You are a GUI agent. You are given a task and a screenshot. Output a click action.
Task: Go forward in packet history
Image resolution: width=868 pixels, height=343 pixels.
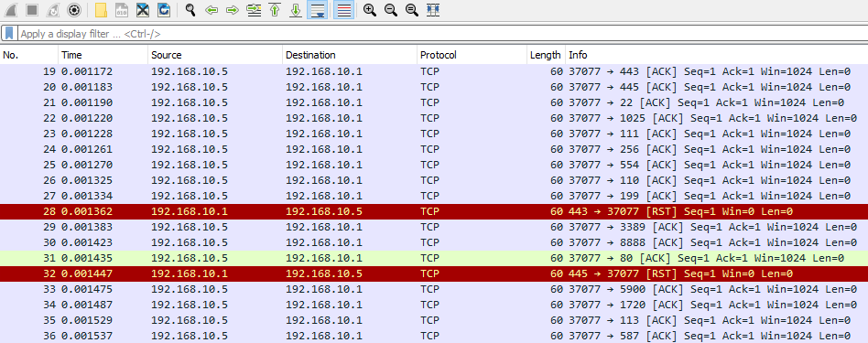click(233, 9)
